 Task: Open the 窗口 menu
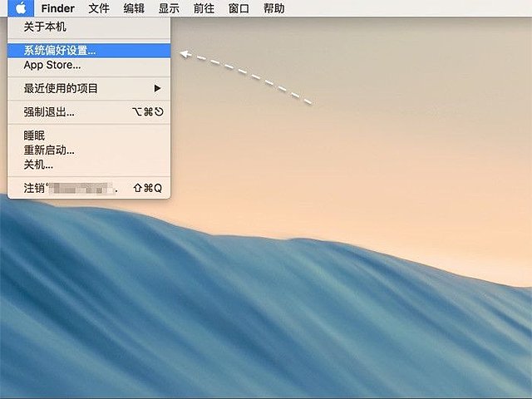[239, 8]
